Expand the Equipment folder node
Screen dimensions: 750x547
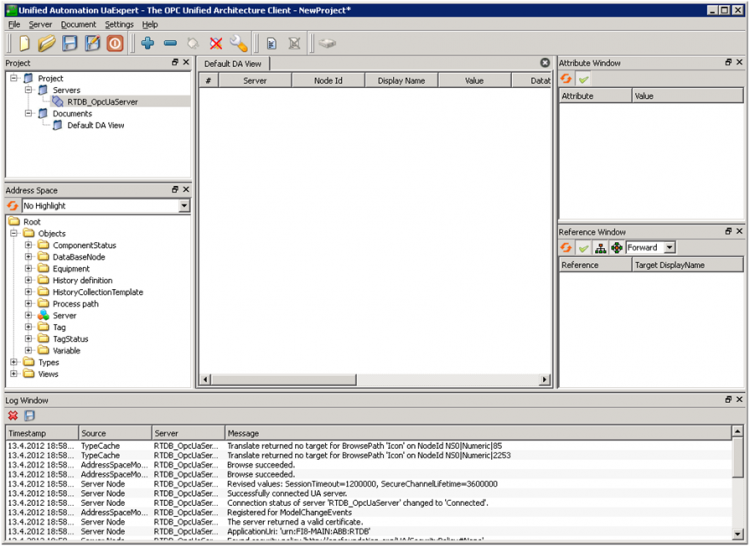(x=29, y=269)
